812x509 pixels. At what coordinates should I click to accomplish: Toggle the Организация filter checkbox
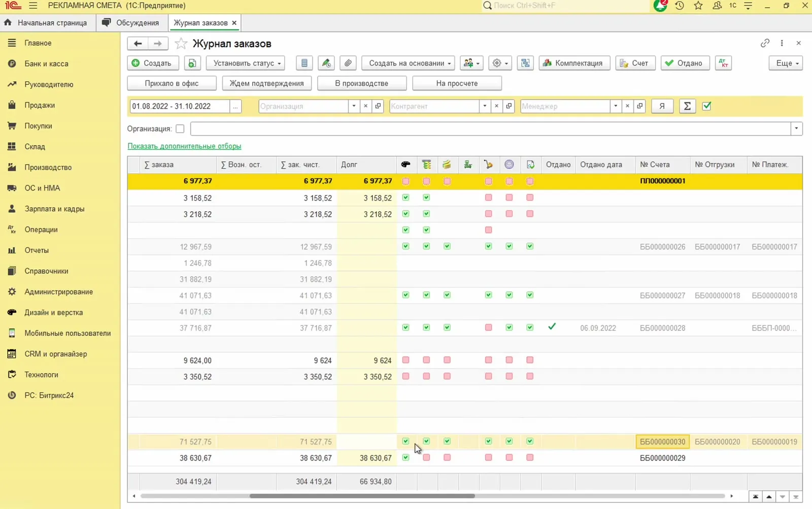tap(180, 129)
